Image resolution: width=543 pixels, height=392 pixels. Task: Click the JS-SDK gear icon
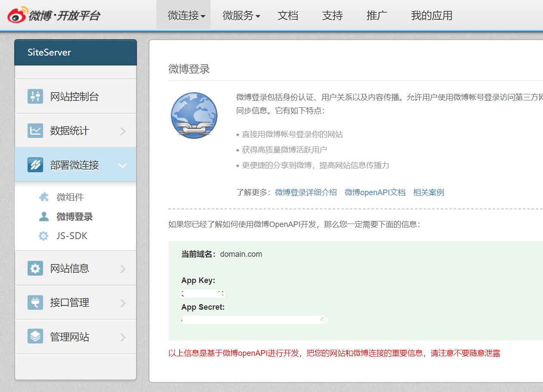43,236
